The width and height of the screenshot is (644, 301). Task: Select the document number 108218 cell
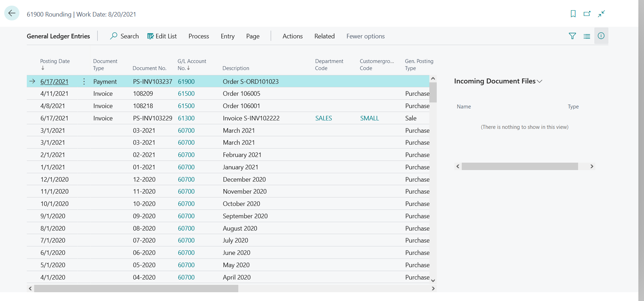tap(143, 106)
